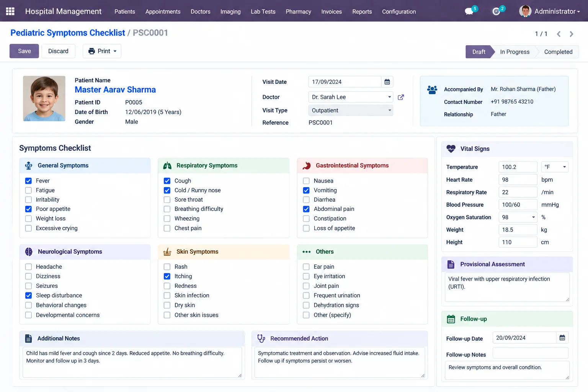Click the Additional Notes text area

tap(132, 362)
